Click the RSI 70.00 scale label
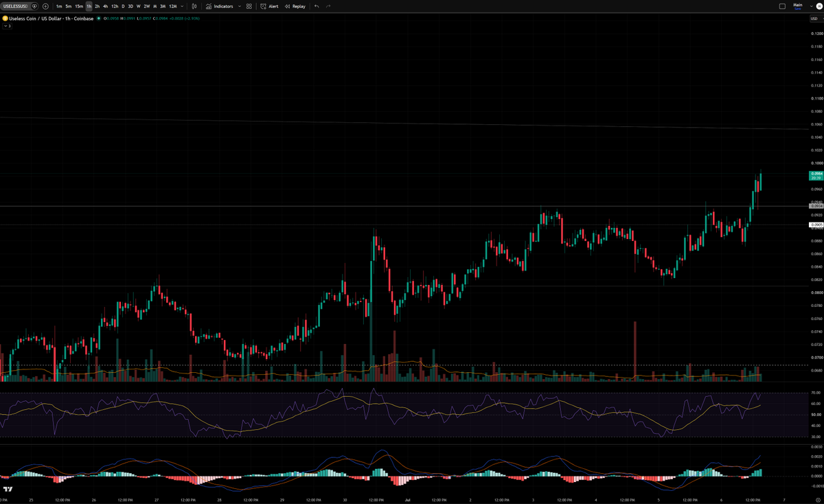Image resolution: width=824 pixels, height=504 pixels. click(x=816, y=393)
